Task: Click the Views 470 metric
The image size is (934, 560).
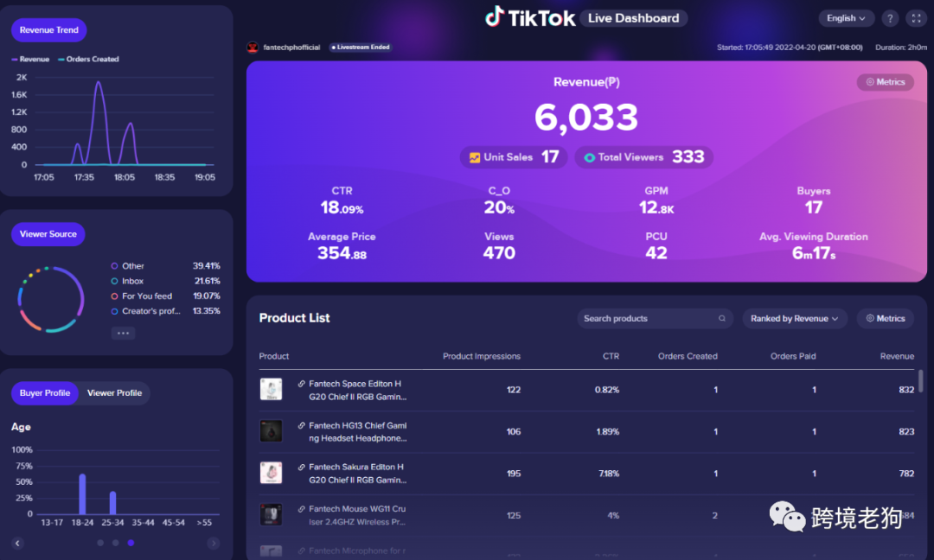Action: tap(499, 245)
